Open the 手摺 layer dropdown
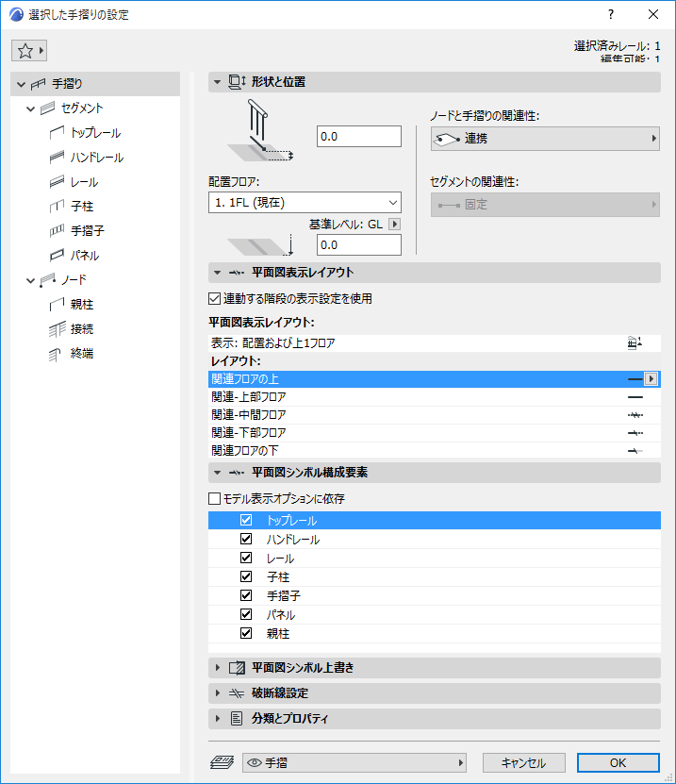The image size is (676, 784). [354, 762]
